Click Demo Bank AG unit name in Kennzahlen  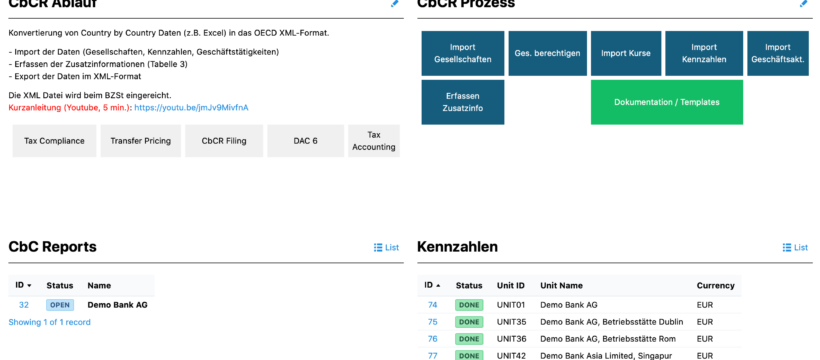tap(568, 305)
